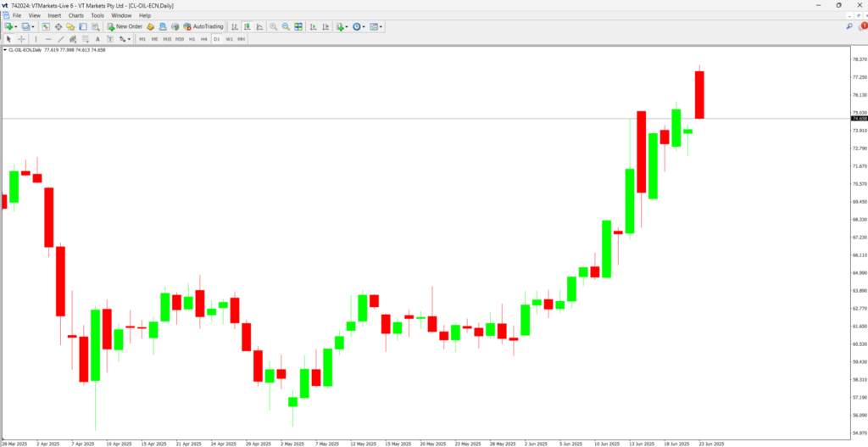Toggle the Terminal panel icon

[83, 26]
